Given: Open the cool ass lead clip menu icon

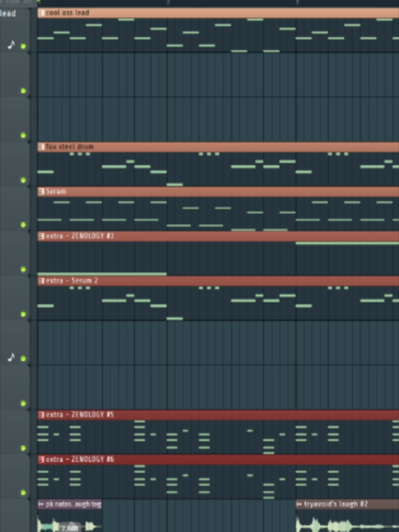Looking at the screenshot, I should click(41, 13).
